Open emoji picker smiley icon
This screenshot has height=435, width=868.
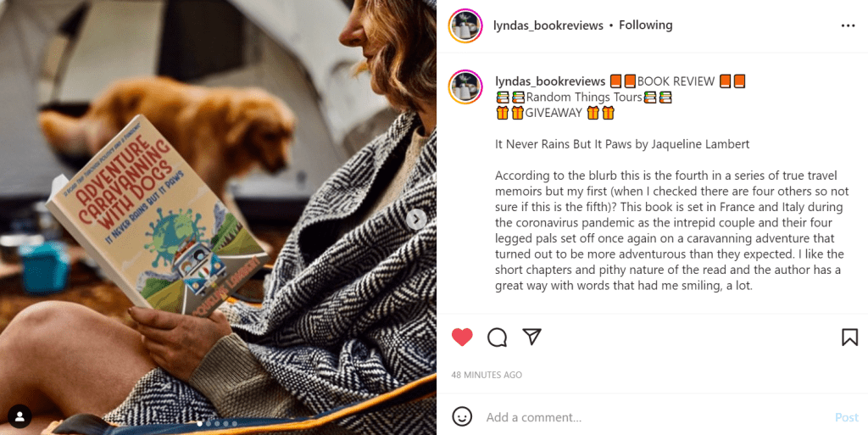tap(462, 416)
